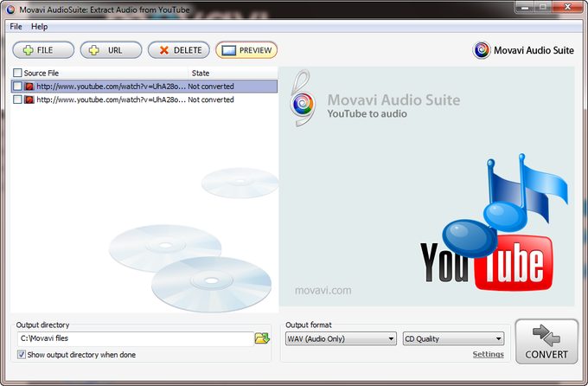
Task: Expand the CD Quality dropdown
Action: [x=453, y=338]
